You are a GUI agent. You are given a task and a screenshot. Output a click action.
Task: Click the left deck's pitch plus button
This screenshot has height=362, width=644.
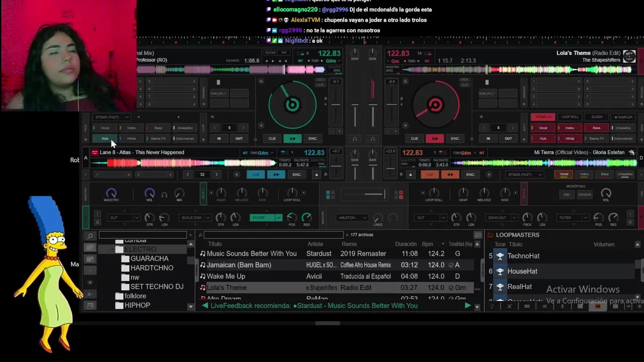(x=340, y=131)
